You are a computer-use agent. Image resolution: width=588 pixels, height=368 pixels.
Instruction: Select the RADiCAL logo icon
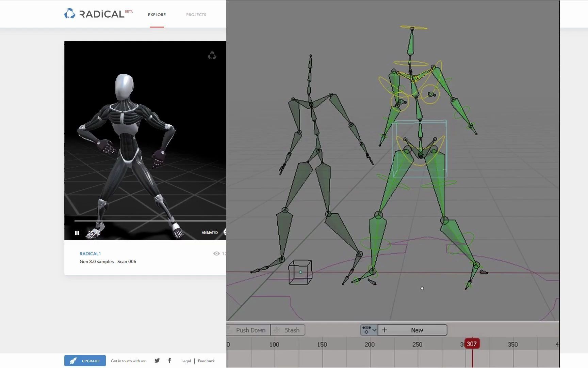(x=69, y=14)
